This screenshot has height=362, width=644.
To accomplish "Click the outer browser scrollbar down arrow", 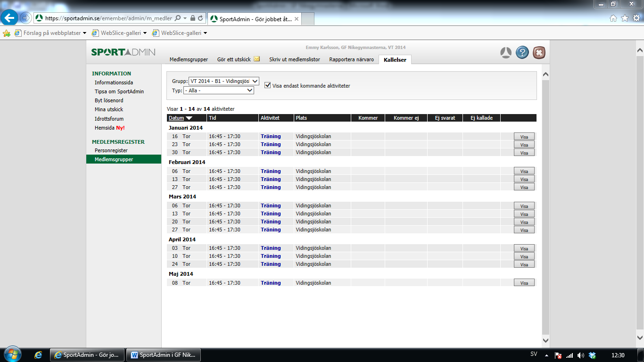I will [640, 337].
